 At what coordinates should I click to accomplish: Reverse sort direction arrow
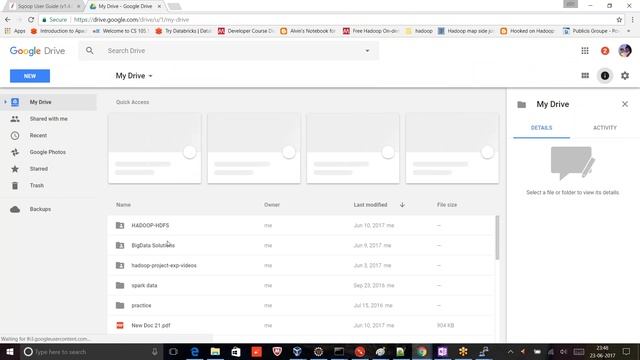[x=402, y=205]
